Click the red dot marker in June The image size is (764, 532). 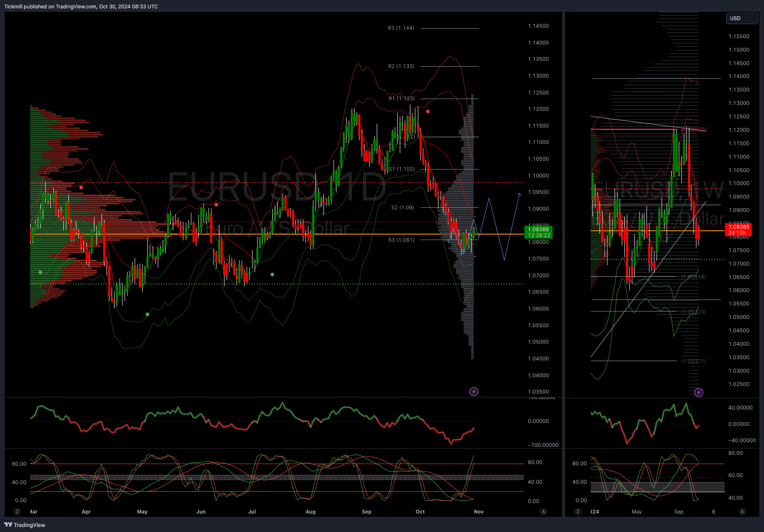(216, 205)
